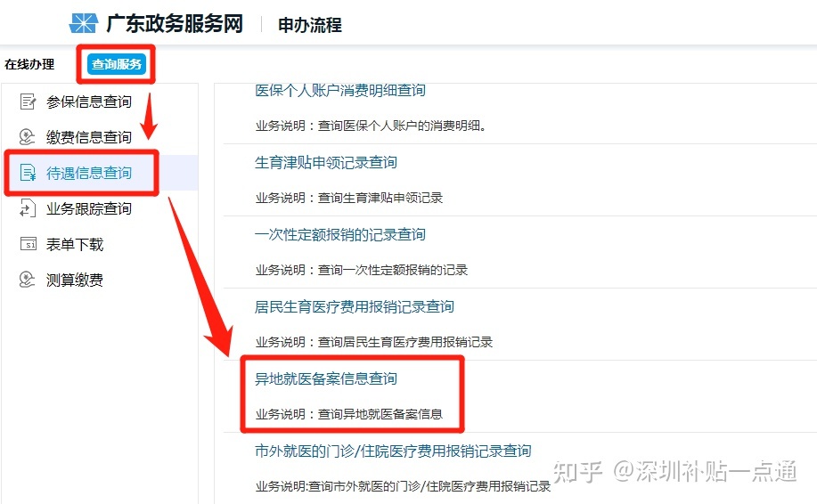
Task: Click the 业务跟踪查询 transfer-arrows icon
Action: tap(28, 208)
